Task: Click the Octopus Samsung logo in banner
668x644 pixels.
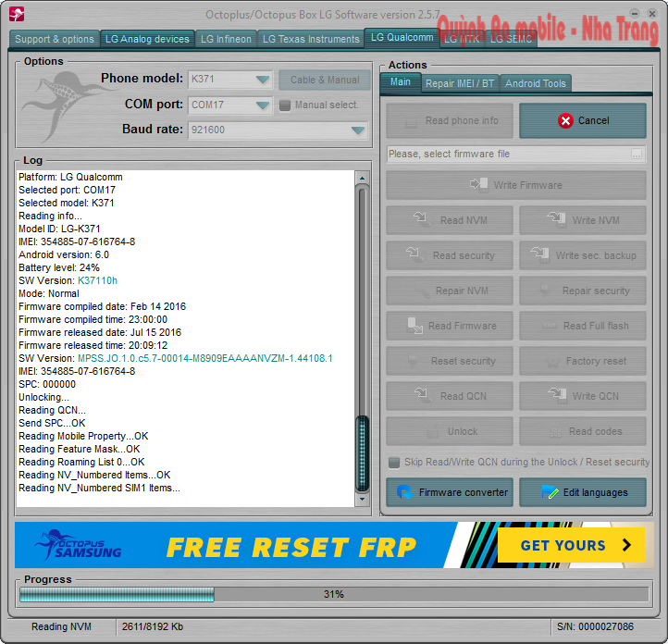Action: (x=79, y=545)
